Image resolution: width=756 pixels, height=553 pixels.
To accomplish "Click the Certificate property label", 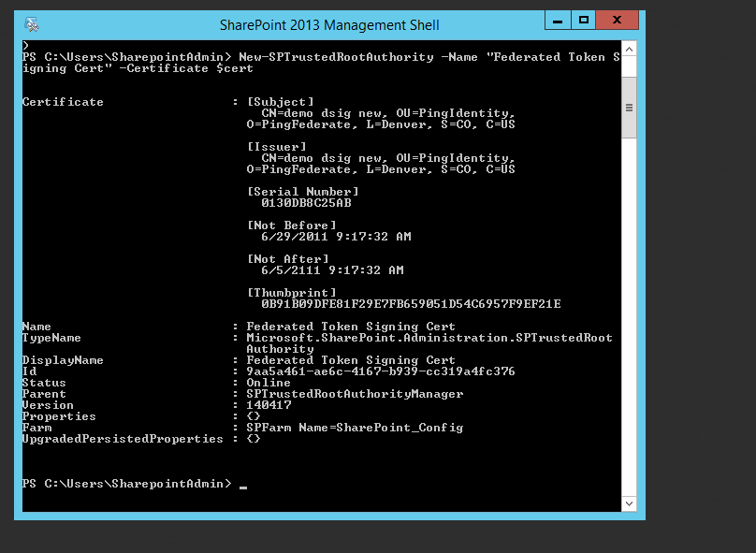I will pyautogui.click(x=63, y=102).
